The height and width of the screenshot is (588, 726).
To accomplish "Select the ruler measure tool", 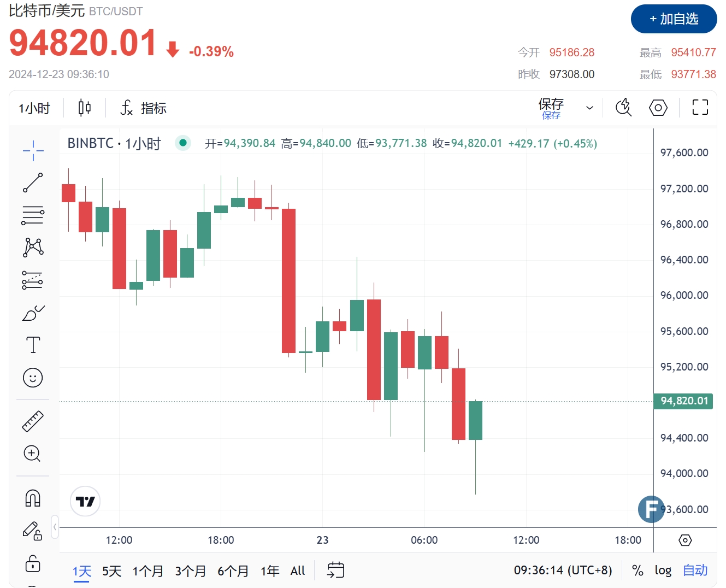I will pyautogui.click(x=33, y=421).
